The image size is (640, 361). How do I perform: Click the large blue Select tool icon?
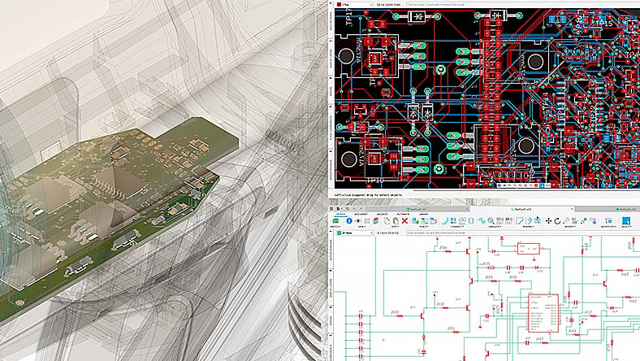626,221
